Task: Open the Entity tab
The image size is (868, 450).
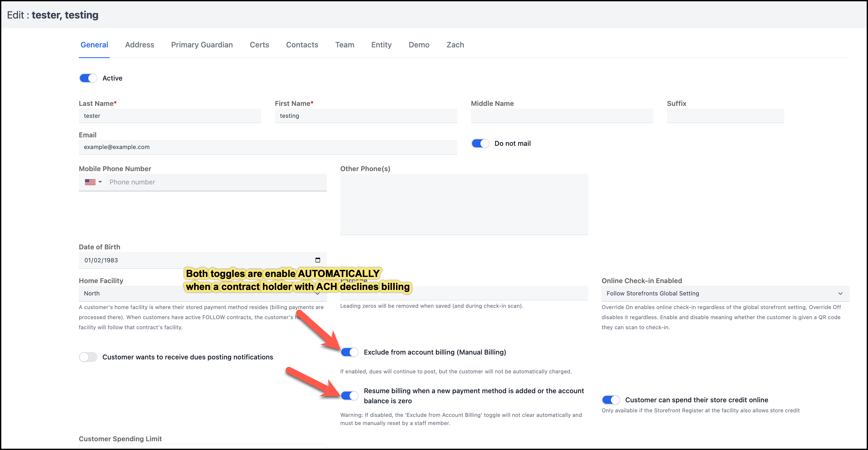Action: [x=381, y=45]
